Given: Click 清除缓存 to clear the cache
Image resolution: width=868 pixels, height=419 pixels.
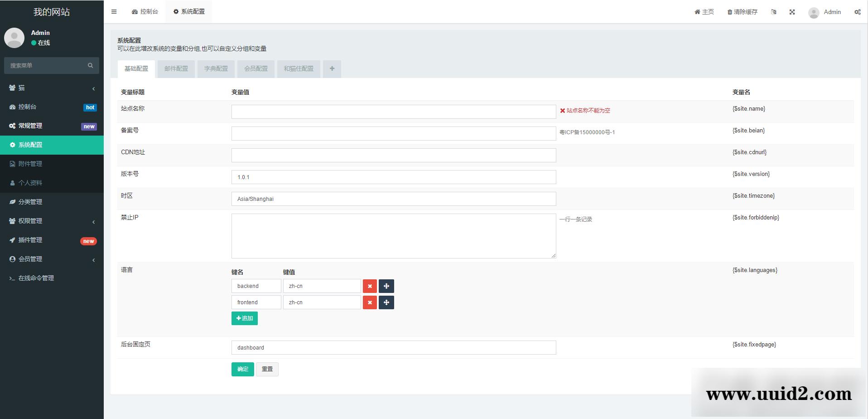Looking at the screenshot, I should coord(742,12).
